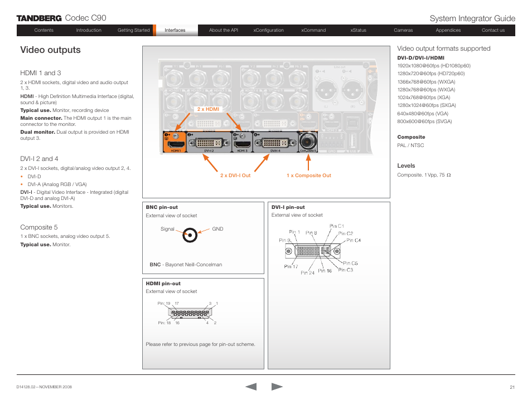Open the Contents tab

pyautogui.click(x=43, y=30)
